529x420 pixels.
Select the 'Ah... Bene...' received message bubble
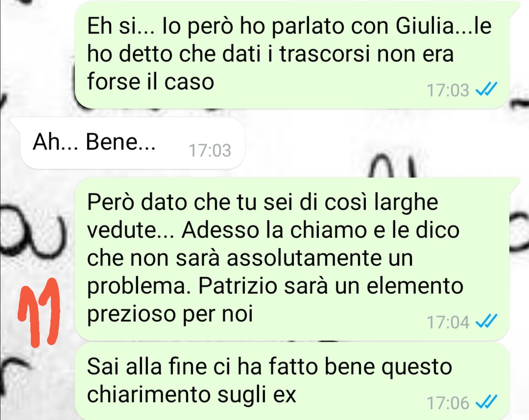132,143
